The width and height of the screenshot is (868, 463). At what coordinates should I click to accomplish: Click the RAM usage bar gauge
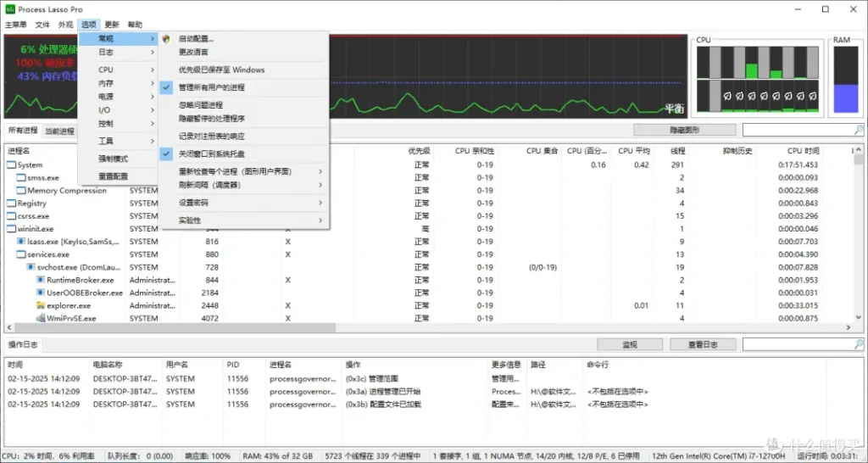point(845,79)
